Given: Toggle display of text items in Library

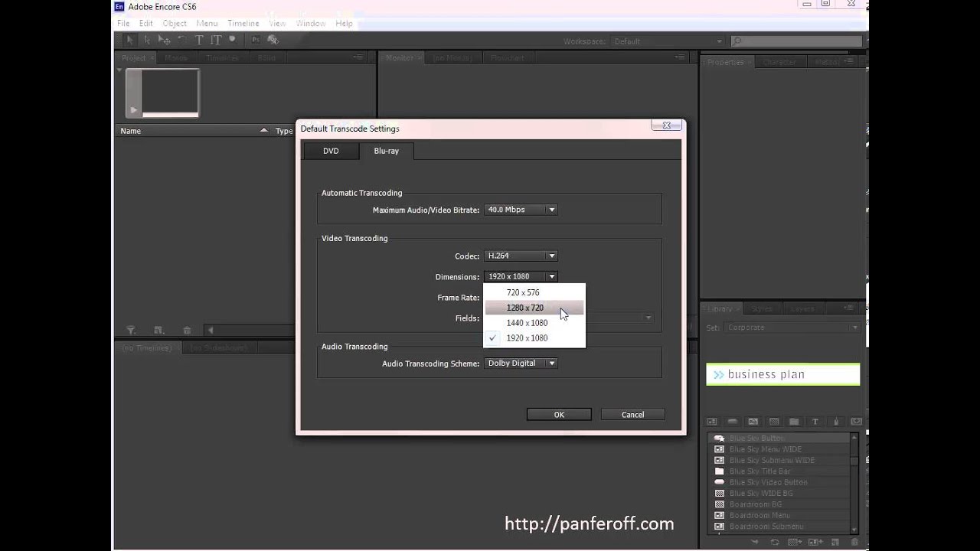Looking at the screenshot, I should [x=815, y=422].
